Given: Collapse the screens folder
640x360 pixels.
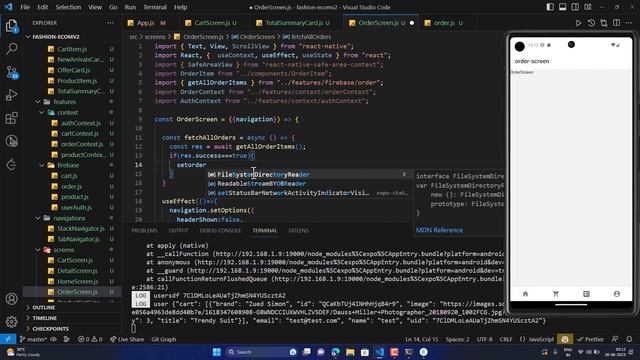Looking at the screenshot, I should (64, 250).
